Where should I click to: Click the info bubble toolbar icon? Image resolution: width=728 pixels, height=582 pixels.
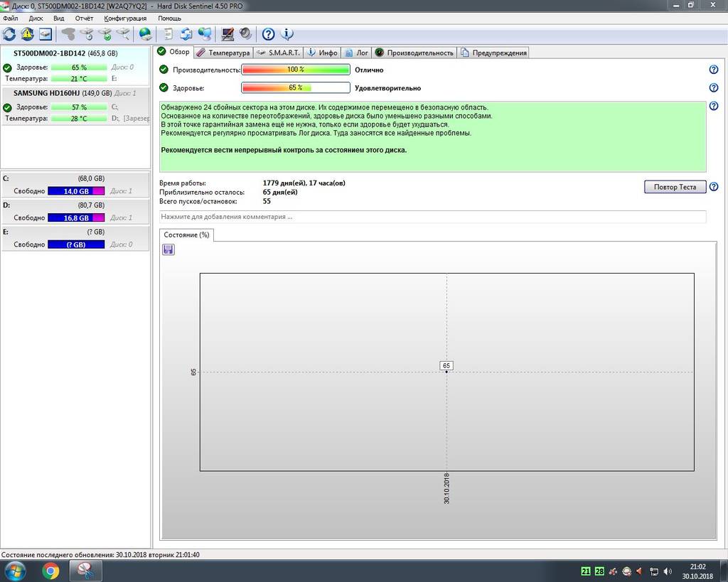click(287, 33)
